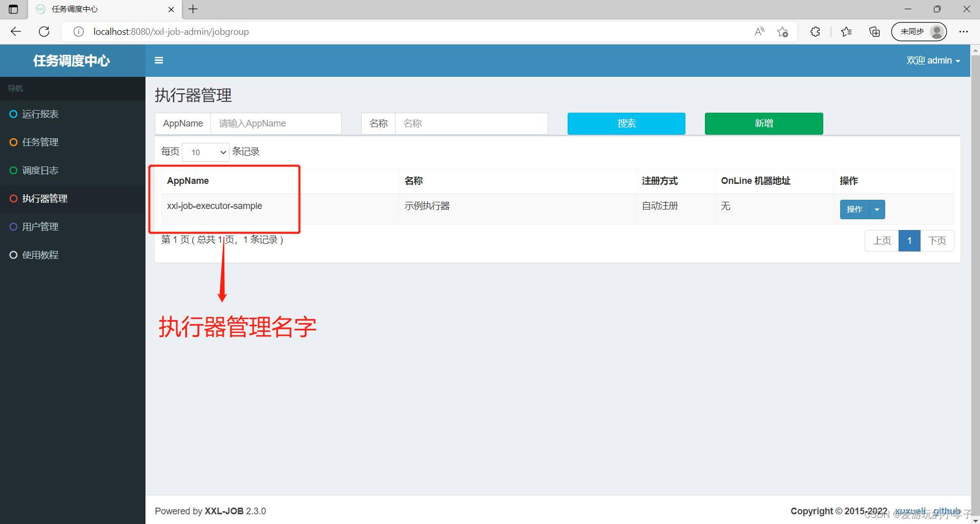Click the 任务调度中心 logo title
The height and width of the screenshot is (524, 980).
(x=72, y=61)
